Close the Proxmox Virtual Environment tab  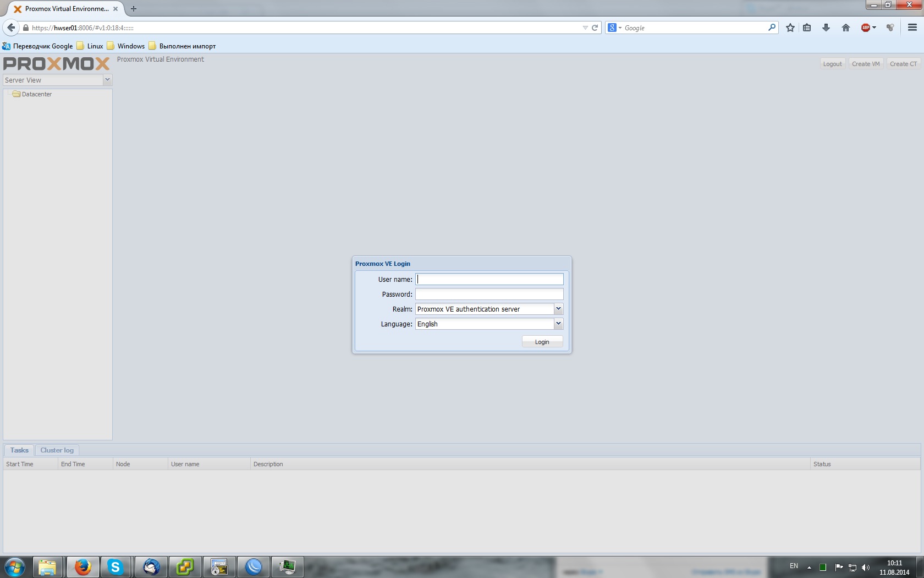pyautogui.click(x=116, y=9)
